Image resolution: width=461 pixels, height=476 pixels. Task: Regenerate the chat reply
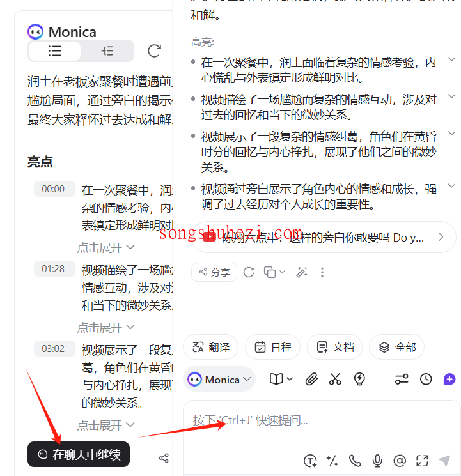pyautogui.click(x=249, y=272)
